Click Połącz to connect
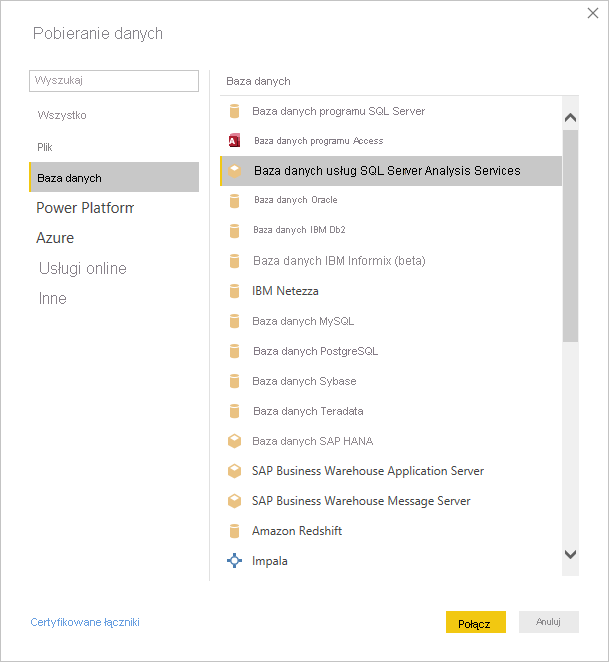The width and height of the screenshot is (609, 662). pyautogui.click(x=476, y=622)
